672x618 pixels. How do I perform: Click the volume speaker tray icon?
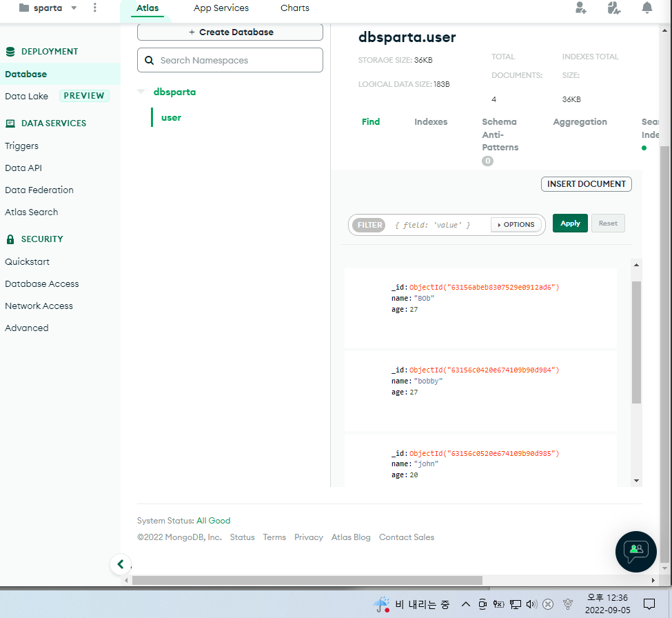click(531, 604)
